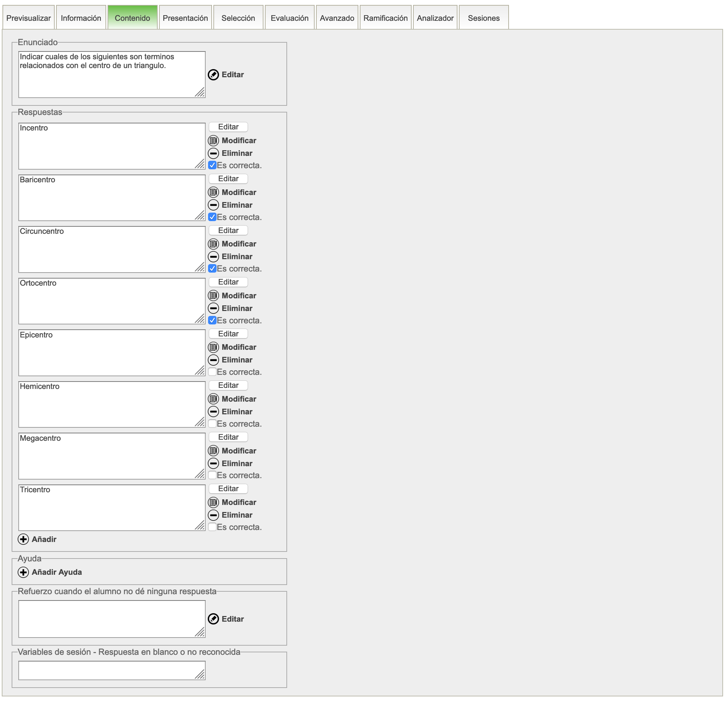Image resolution: width=728 pixels, height=701 pixels.
Task: Open the Evaluación tab
Action: point(289,18)
